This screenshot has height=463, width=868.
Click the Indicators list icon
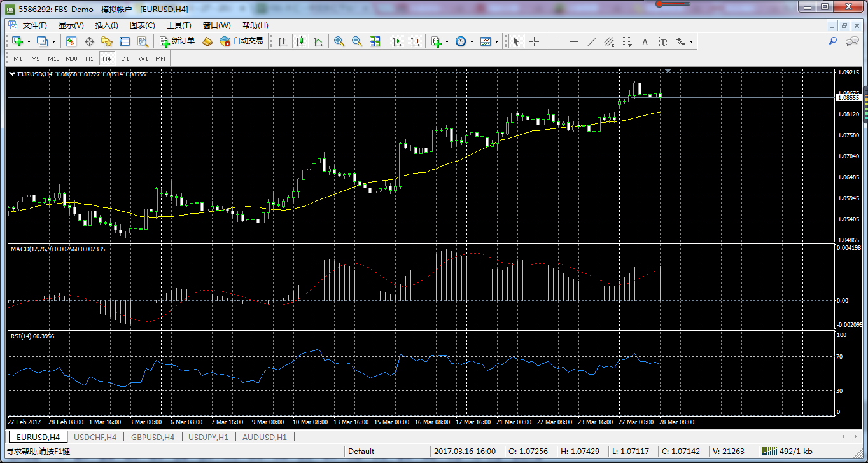point(437,41)
